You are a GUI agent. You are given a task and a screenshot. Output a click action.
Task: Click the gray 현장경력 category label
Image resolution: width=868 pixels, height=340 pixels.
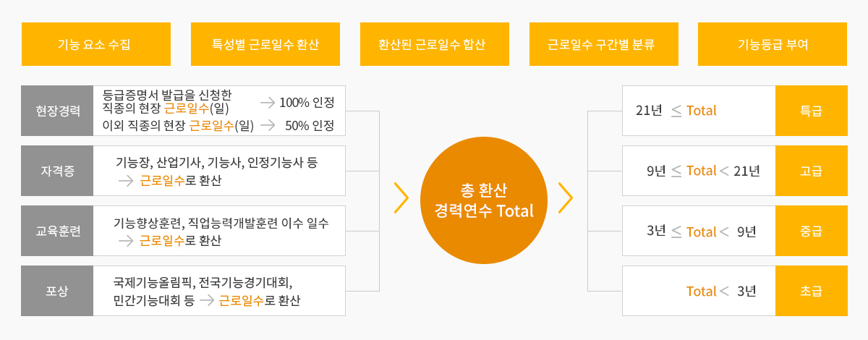coord(57,111)
